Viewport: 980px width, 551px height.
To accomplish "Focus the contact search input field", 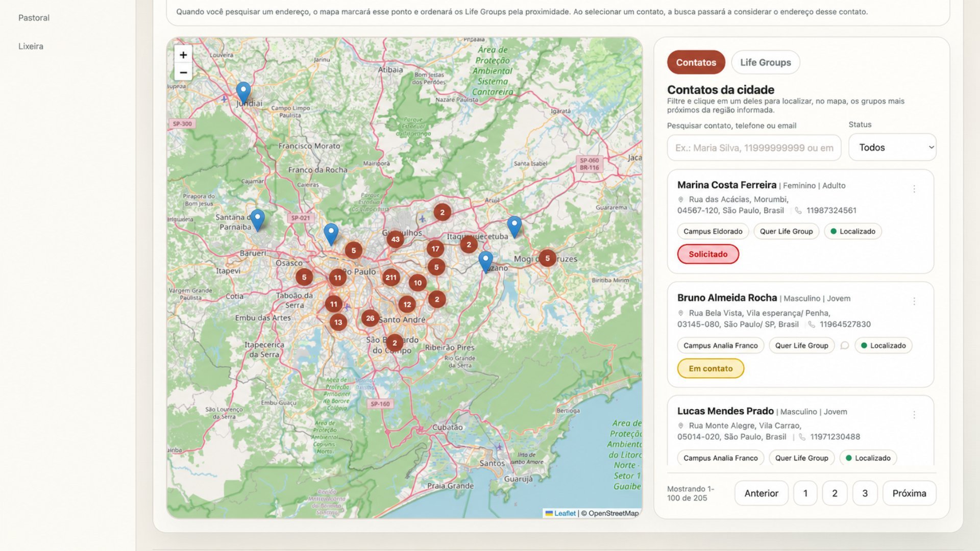I will 754,148.
